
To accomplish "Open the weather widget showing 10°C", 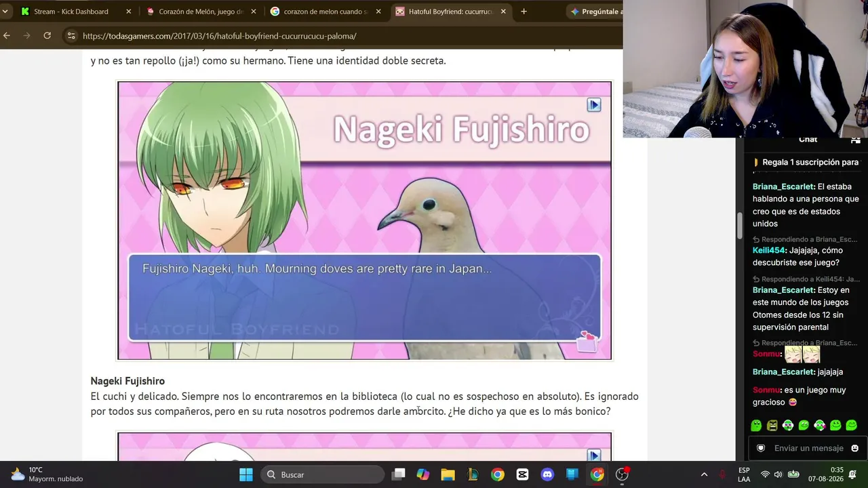I will [x=46, y=474].
